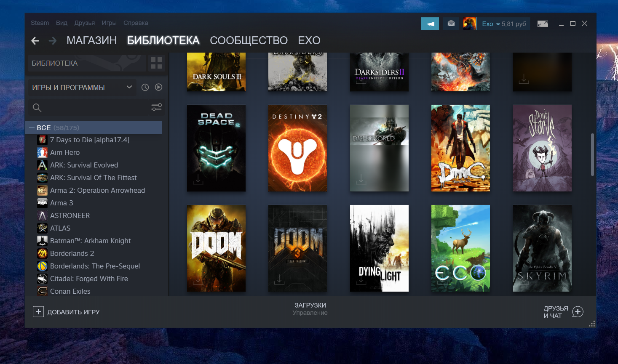Click the announcements megaphone icon

(x=430, y=24)
